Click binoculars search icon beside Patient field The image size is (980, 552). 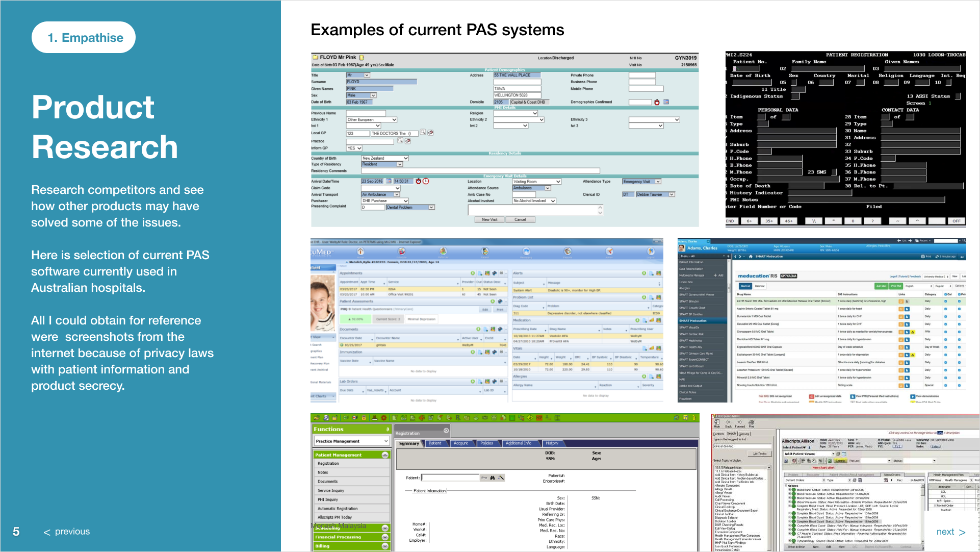[x=493, y=478]
